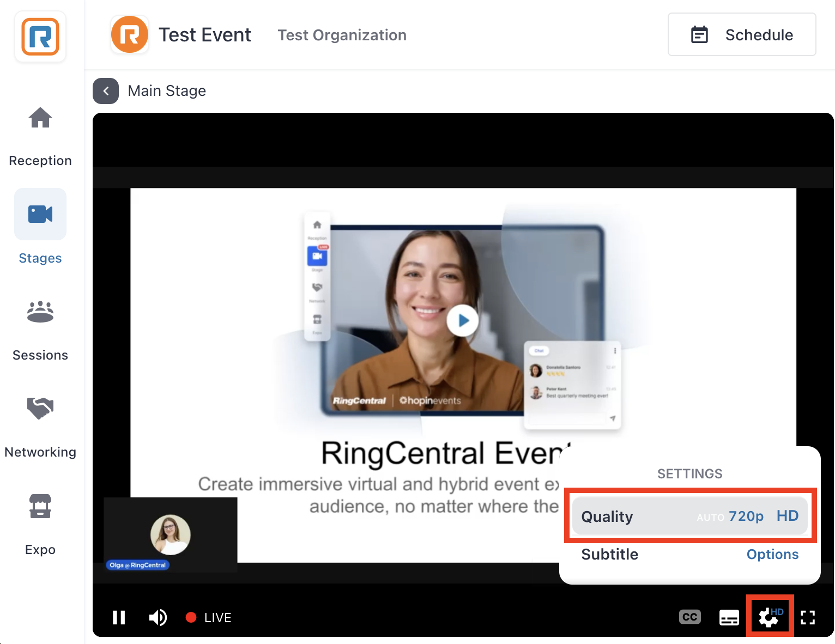Click the Test Event title

click(x=205, y=35)
